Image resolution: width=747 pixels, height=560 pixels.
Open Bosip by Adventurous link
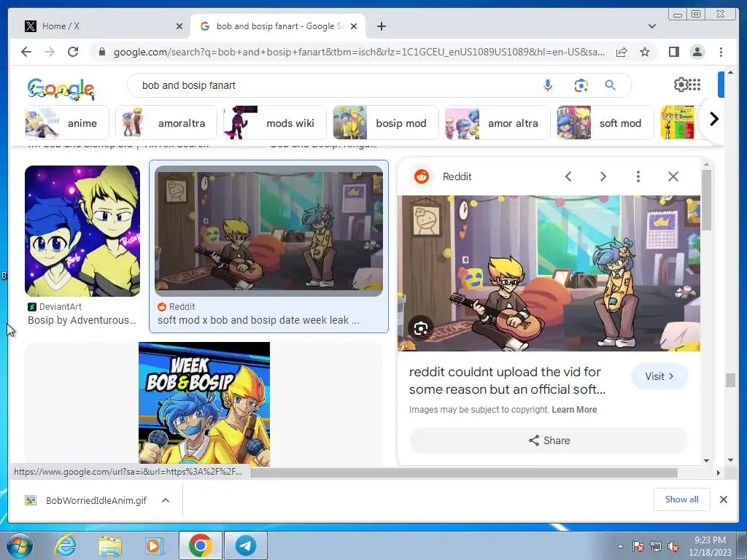tap(82, 320)
